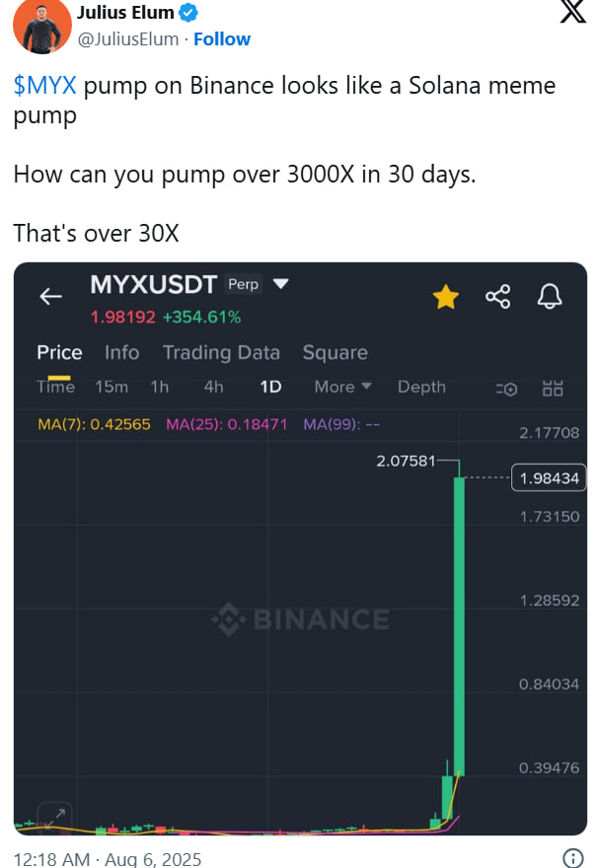Click the X logo icon
Viewport: 597px width, 868px height.
(x=571, y=13)
